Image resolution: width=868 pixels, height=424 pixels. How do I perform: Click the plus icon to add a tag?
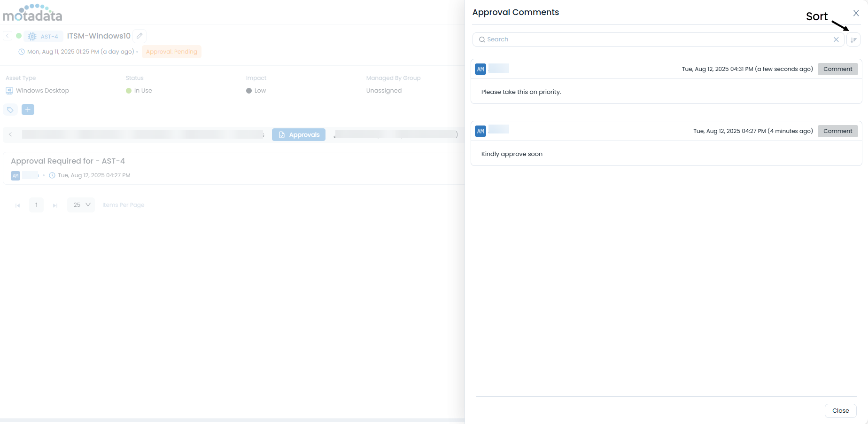point(28,110)
